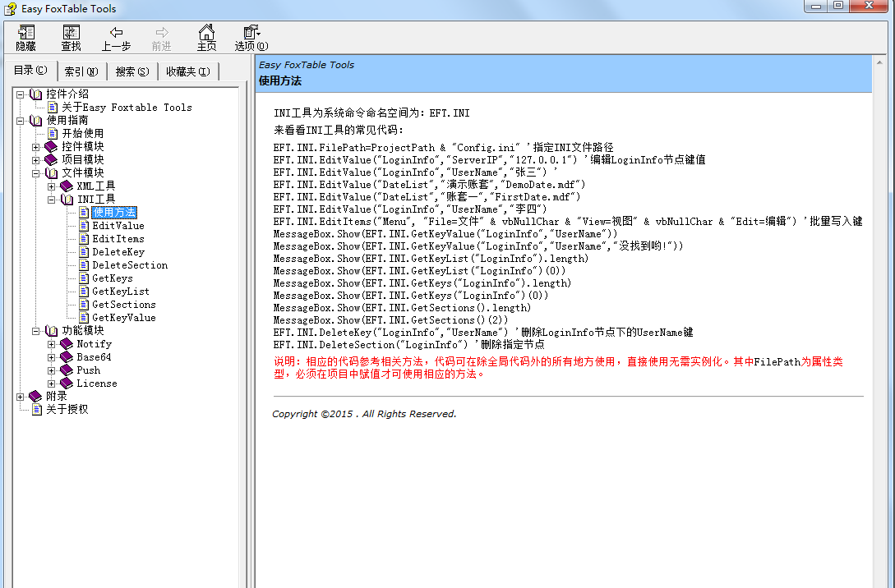
Task: Click the page icon beside EditValue
Action: (83, 225)
